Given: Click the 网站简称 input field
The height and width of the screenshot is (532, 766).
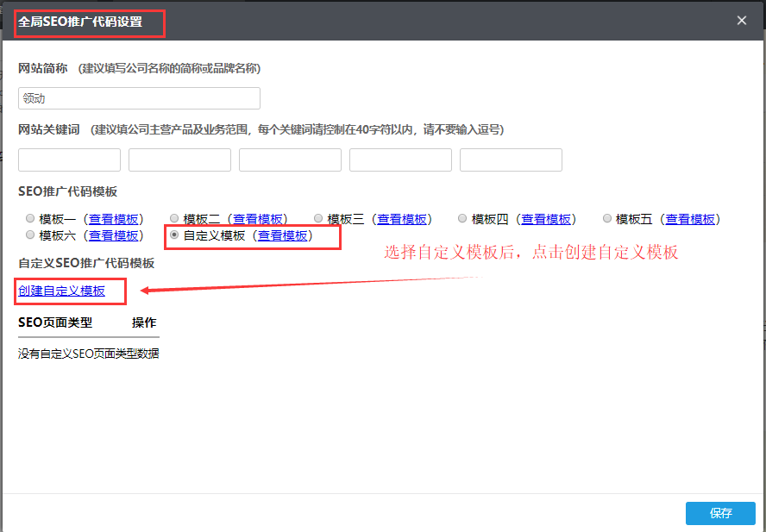Looking at the screenshot, I should (x=139, y=98).
